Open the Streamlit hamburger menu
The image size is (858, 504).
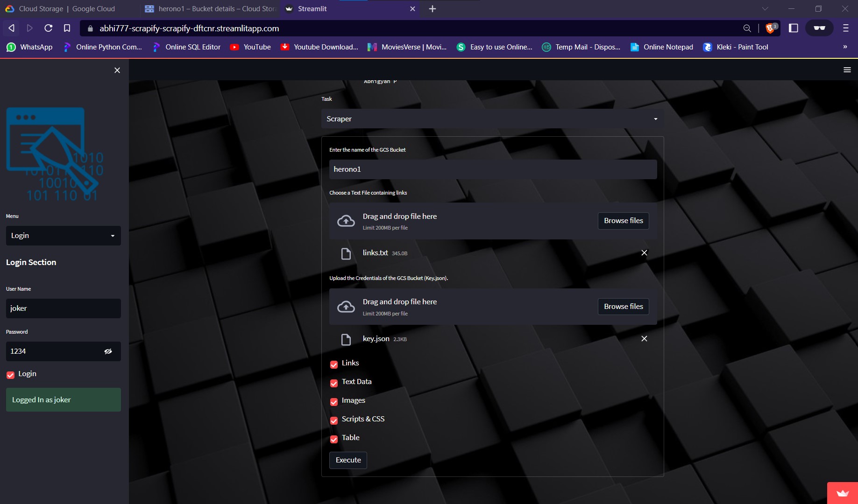click(x=847, y=70)
